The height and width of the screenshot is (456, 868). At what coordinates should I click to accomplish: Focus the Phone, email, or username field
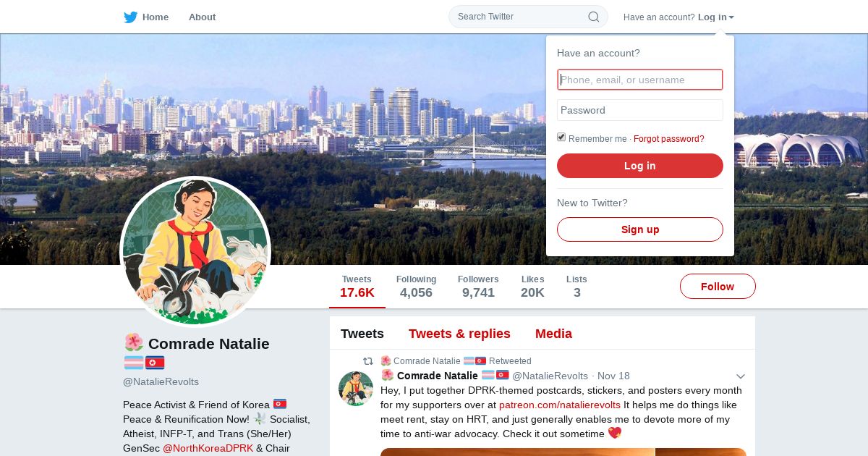[640, 80]
